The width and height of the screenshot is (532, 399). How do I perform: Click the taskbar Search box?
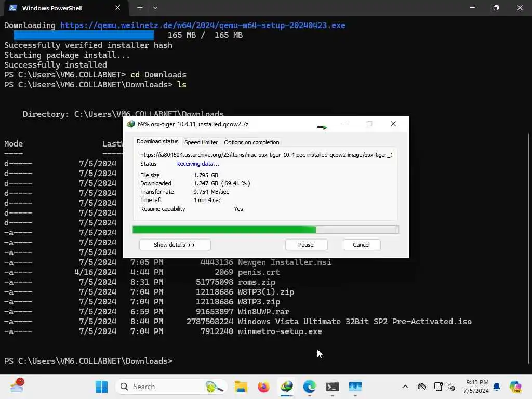pos(171,387)
